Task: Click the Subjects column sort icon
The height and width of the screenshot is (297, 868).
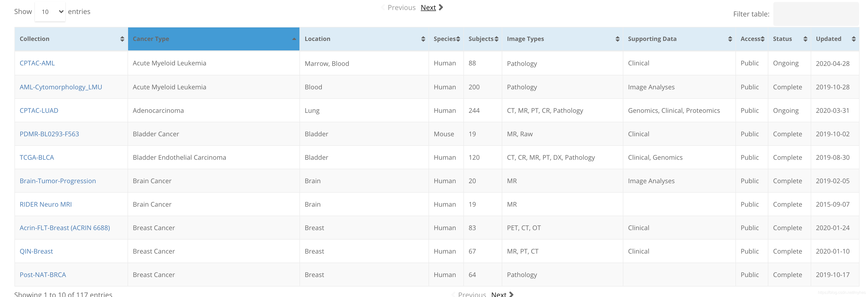Action: 494,38
